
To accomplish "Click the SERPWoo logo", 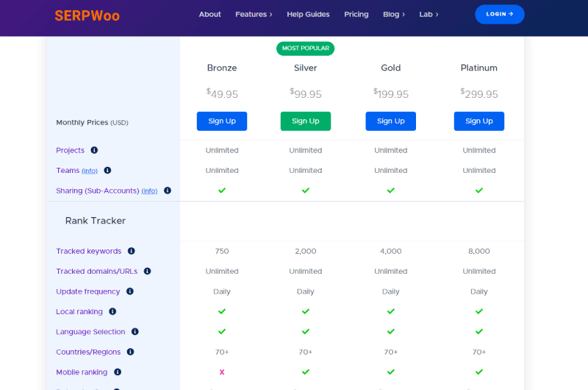I will point(87,15).
